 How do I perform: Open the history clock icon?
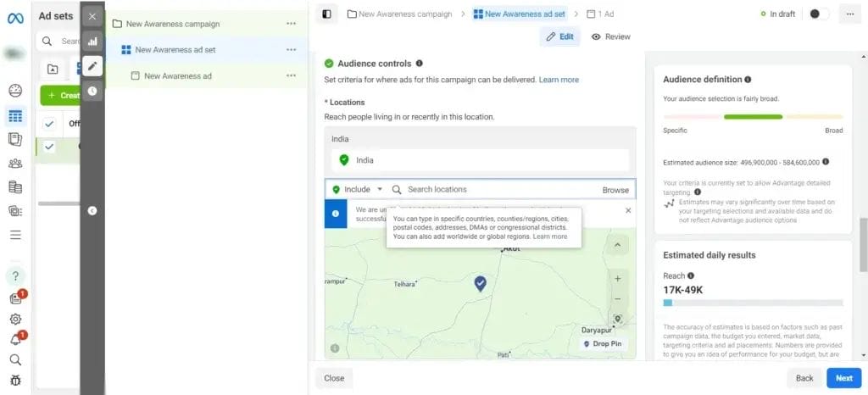point(92,90)
